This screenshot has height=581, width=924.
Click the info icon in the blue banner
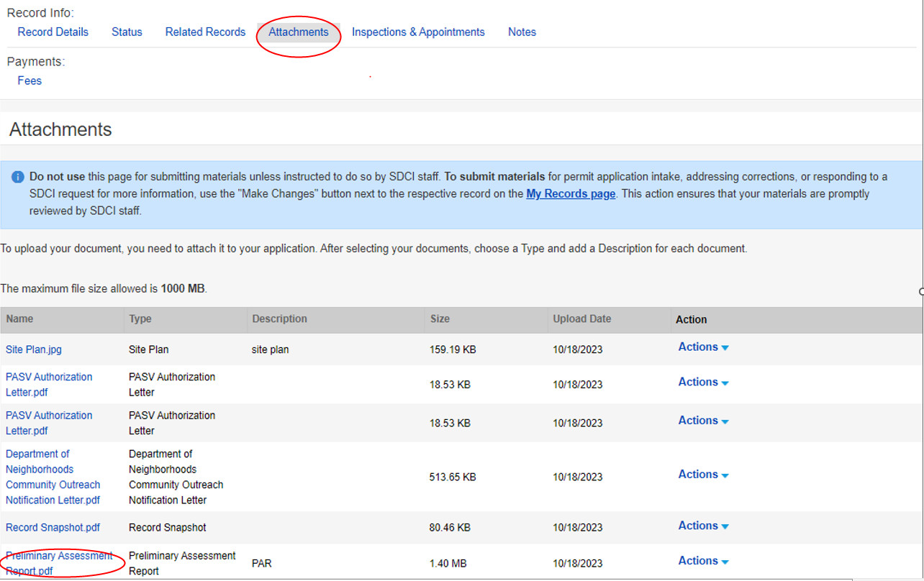pyautogui.click(x=17, y=176)
